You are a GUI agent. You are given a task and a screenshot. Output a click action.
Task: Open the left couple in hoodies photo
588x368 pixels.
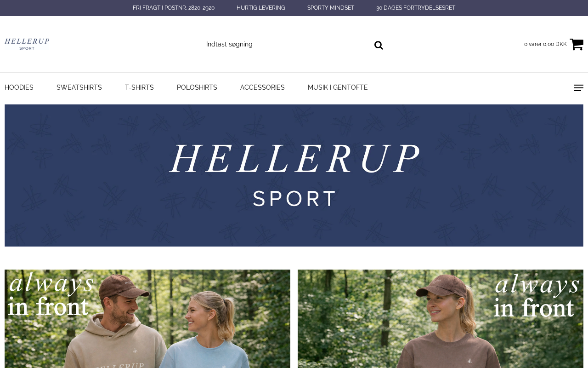coord(147,319)
